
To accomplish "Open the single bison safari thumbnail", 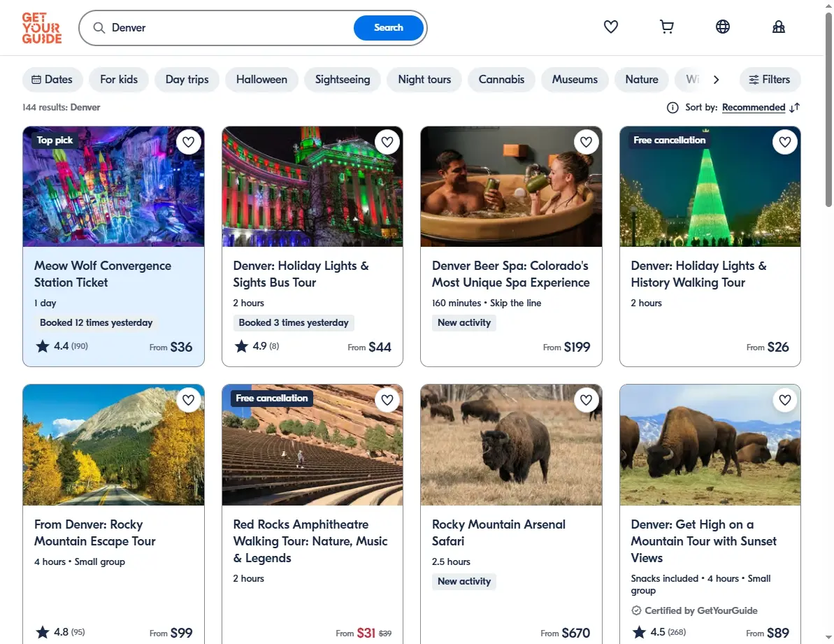I will 511,445.
